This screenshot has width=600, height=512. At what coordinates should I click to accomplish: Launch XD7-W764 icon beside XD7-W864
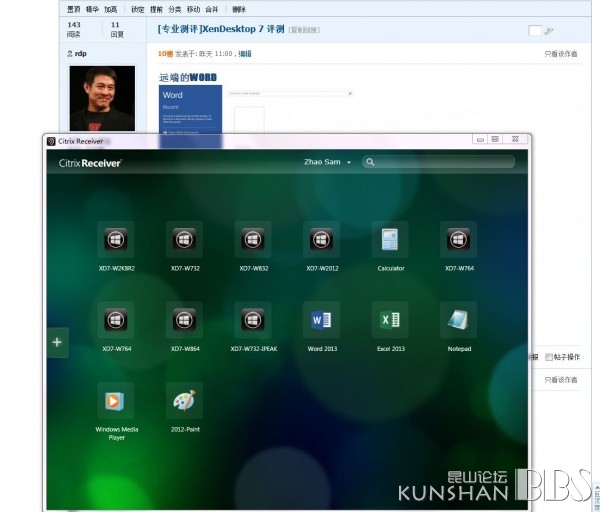pyautogui.click(x=116, y=320)
